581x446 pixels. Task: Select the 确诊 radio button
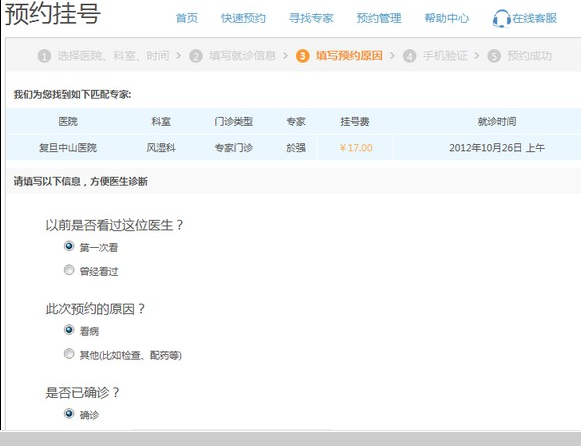(x=69, y=413)
